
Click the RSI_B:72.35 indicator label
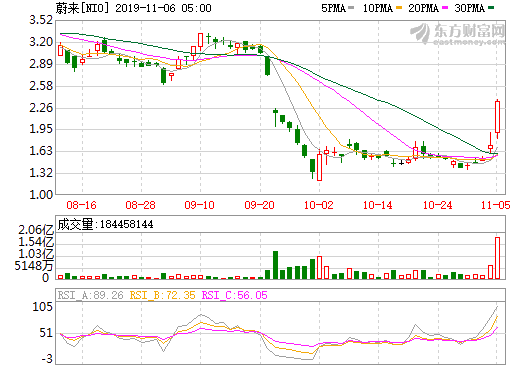point(162,295)
